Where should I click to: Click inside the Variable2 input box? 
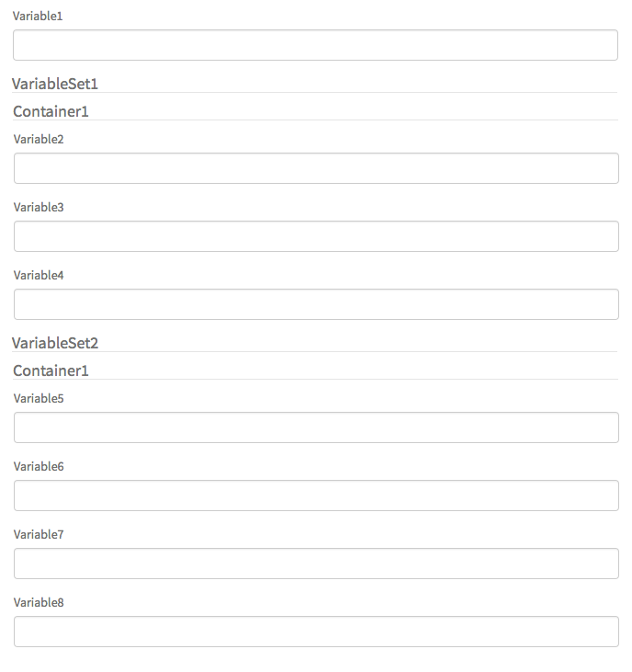tap(316, 168)
